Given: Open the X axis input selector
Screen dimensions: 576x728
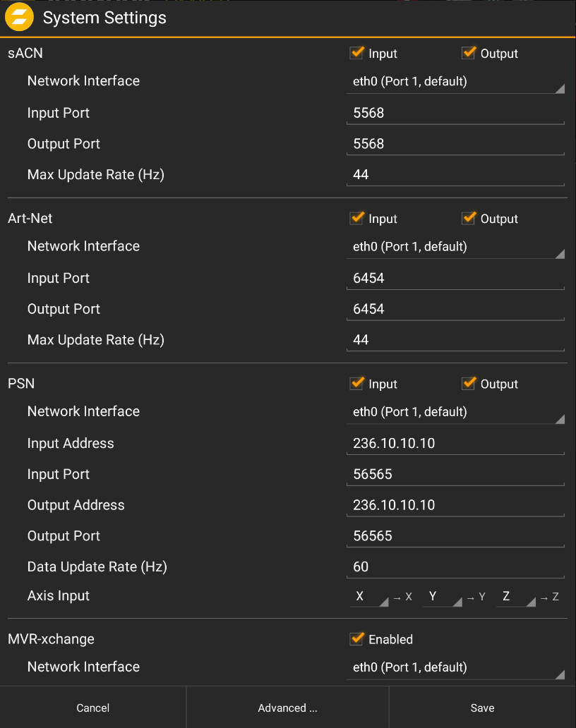Looking at the screenshot, I should tap(367, 597).
